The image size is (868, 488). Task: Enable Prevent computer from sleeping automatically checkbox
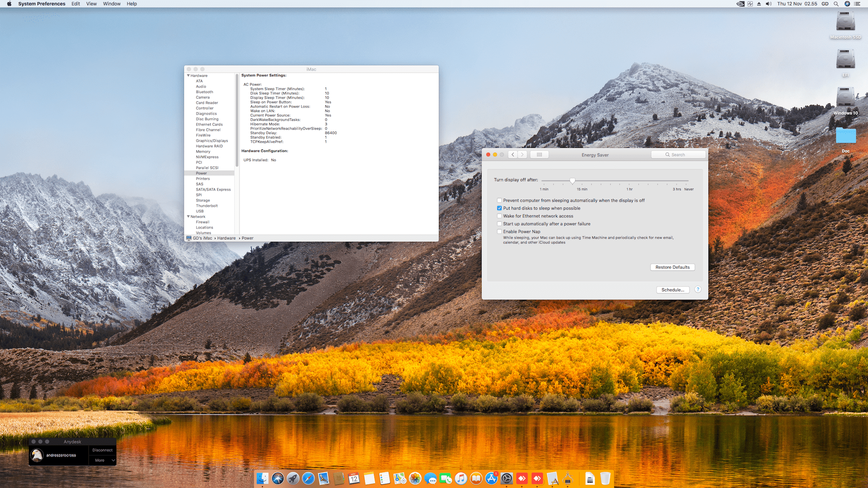500,201
